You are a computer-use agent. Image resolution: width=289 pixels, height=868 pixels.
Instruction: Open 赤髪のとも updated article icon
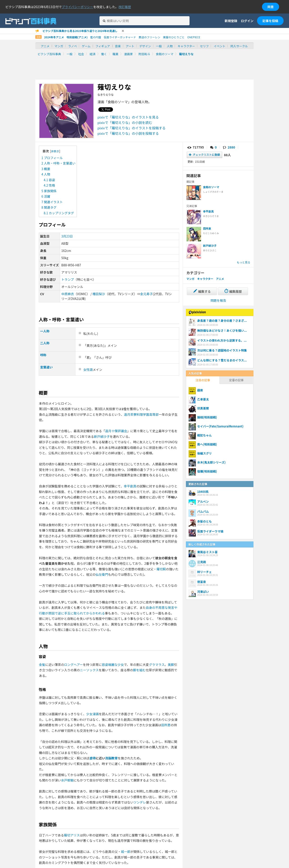pyautogui.click(x=192, y=523)
